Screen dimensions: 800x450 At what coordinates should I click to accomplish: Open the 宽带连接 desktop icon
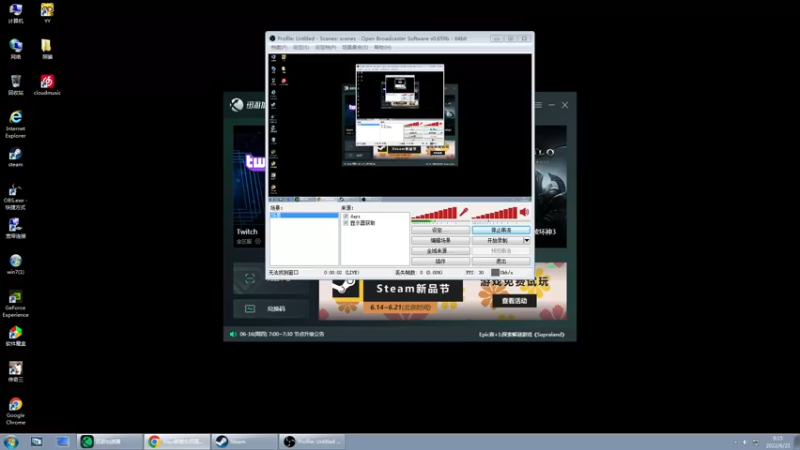pos(15,228)
